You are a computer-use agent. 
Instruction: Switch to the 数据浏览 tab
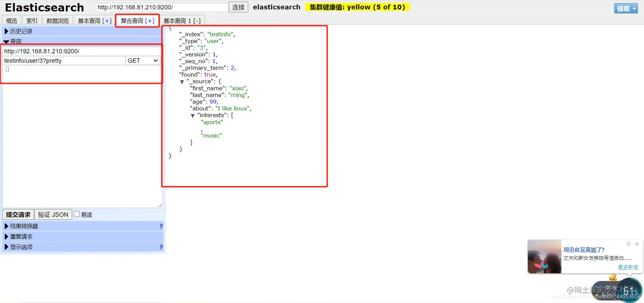coord(57,20)
